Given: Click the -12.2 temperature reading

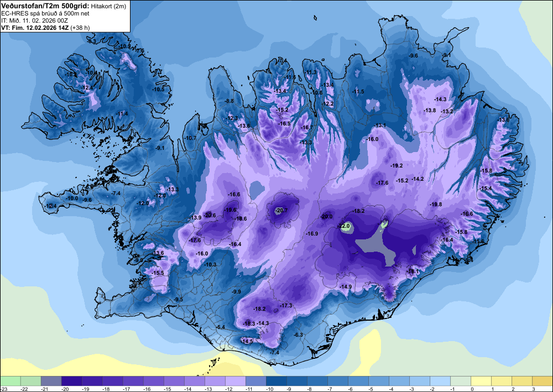Looking at the screenshot, I should point(328,104).
